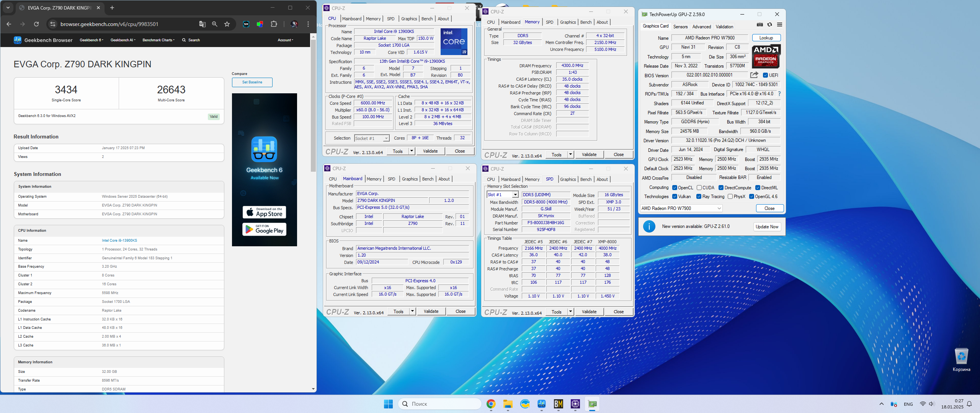The image size is (980, 413).
Task: Click the Chrome address bar URL
Action: point(109,24)
